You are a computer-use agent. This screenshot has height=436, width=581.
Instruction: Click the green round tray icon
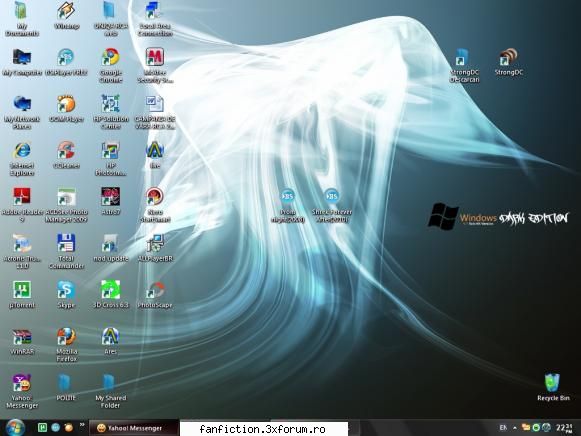536,428
